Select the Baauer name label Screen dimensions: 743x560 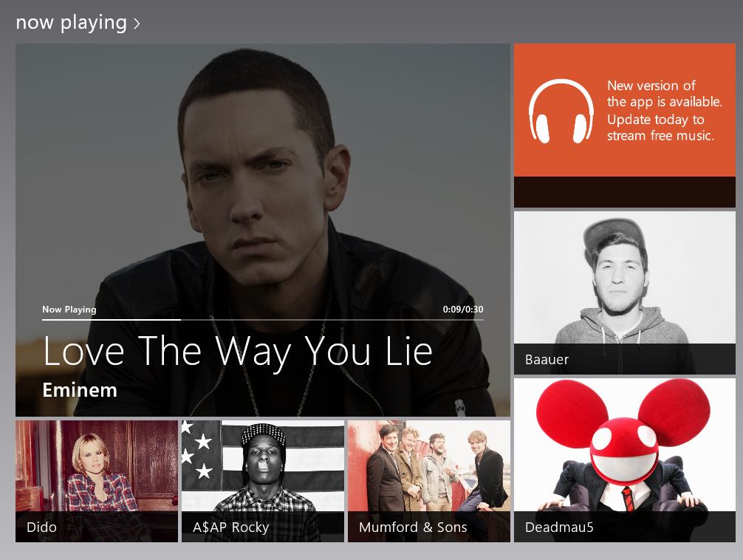point(547,360)
